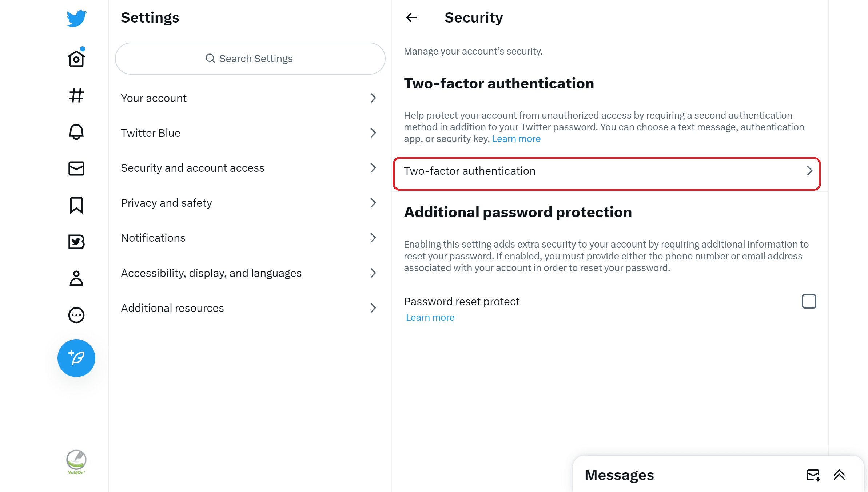Open Explore via the hashtag icon
Screen dimensions: 868x492
point(76,95)
